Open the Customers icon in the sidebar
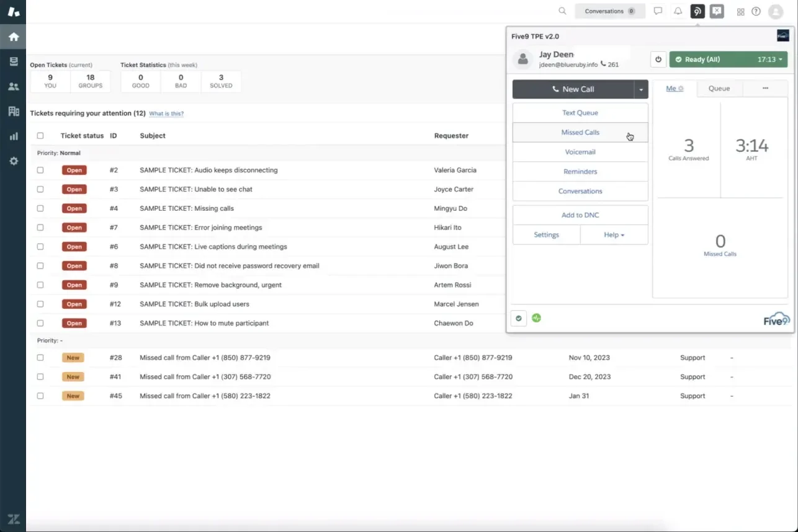The height and width of the screenshot is (532, 798). pyautogui.click(x=13, y=86)
